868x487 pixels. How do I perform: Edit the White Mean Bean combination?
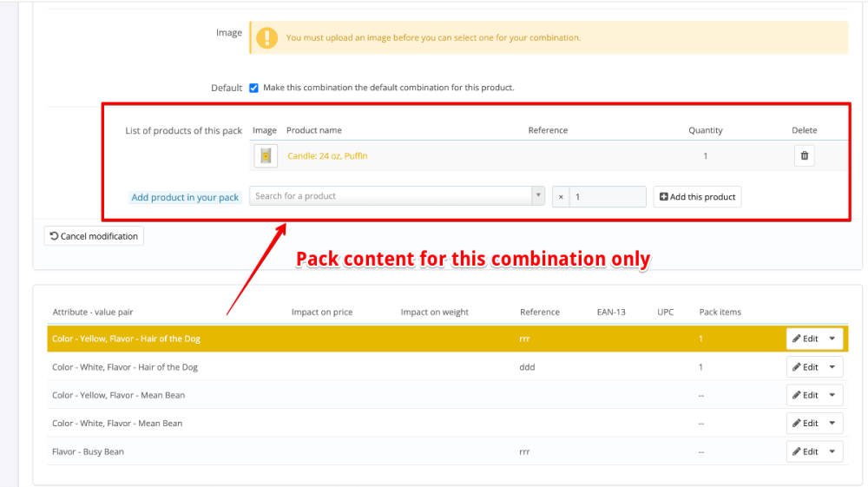(x=806, y=424)
